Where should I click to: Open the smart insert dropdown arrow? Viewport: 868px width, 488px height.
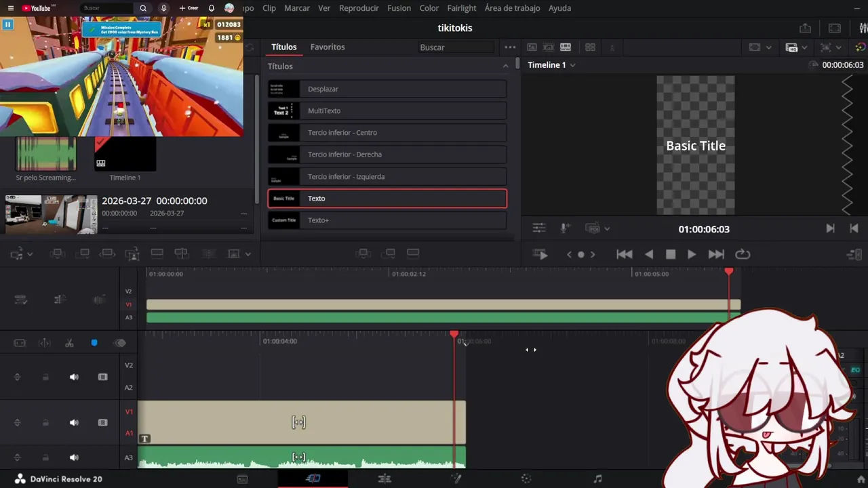(30, 254)
